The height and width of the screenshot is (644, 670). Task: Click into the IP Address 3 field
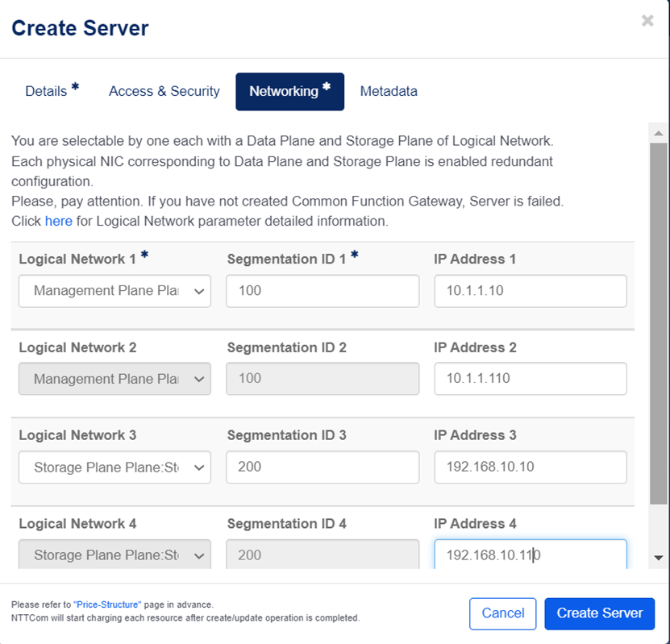click(530, 467)
